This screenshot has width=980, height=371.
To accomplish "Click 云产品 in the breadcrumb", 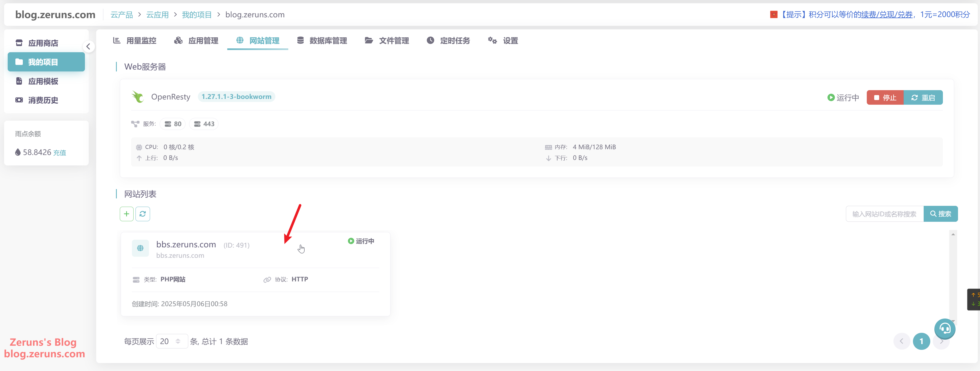I will (x=121, y=15).
